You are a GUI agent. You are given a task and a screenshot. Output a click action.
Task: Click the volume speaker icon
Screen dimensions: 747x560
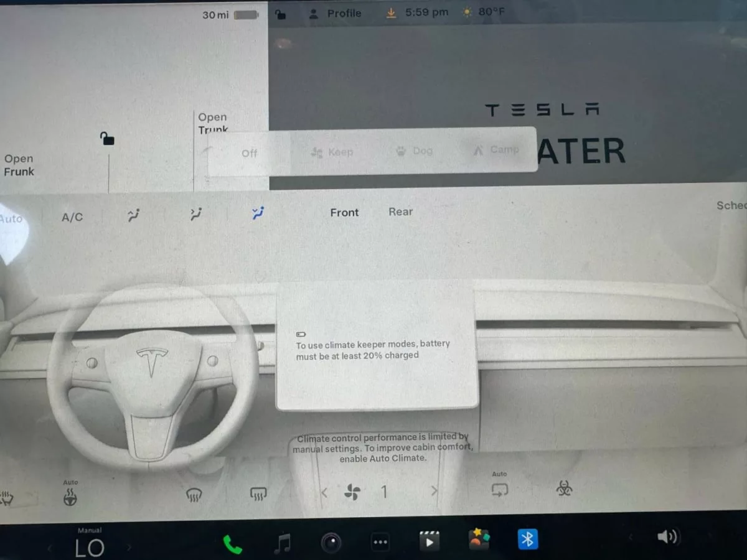tap(668, 537)
